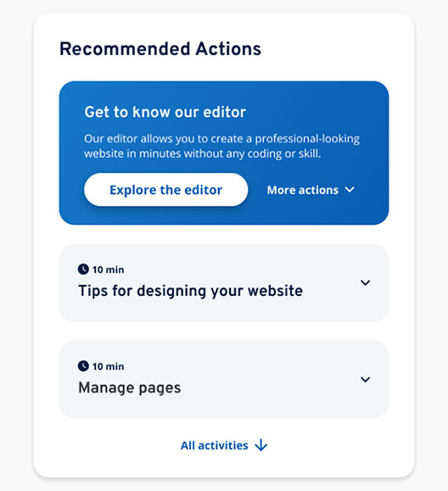Click the Tips for designing your website title

coord(190,291)
